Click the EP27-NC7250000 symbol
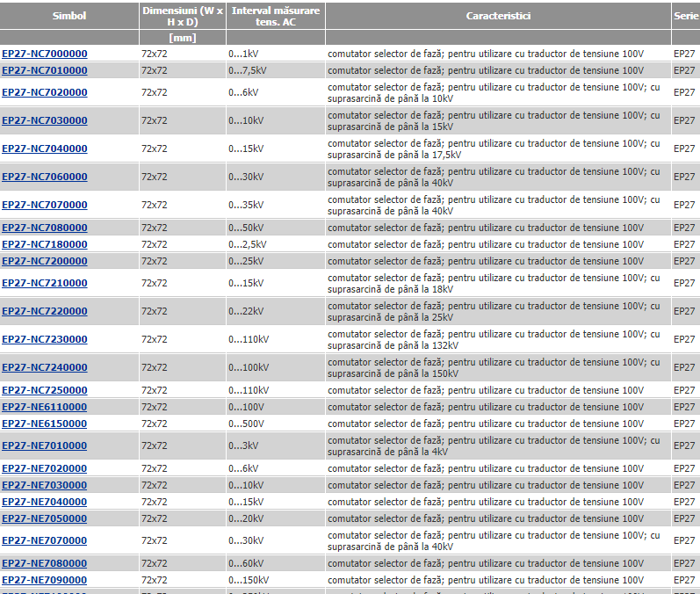The height and width of the screenshot is (594, 700). [x=45, y=390]
